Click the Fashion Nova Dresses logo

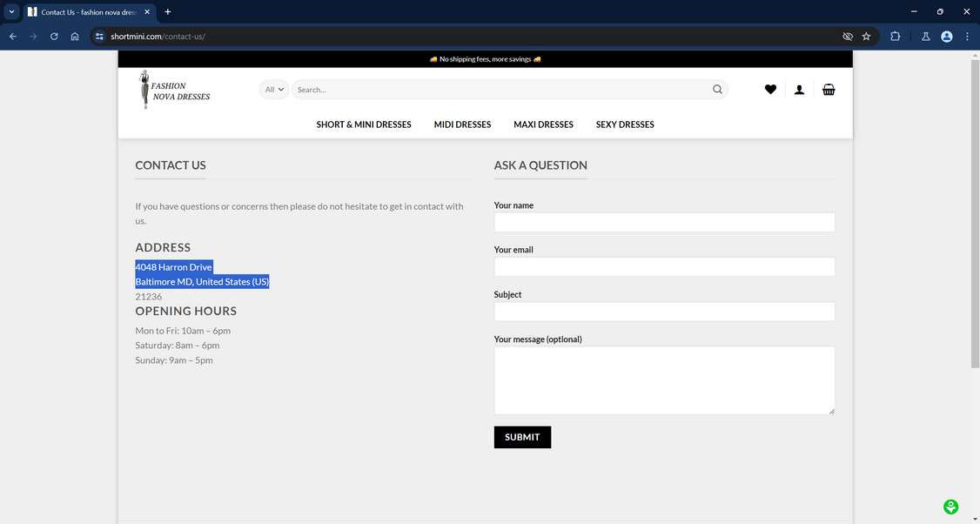[174, 90]
